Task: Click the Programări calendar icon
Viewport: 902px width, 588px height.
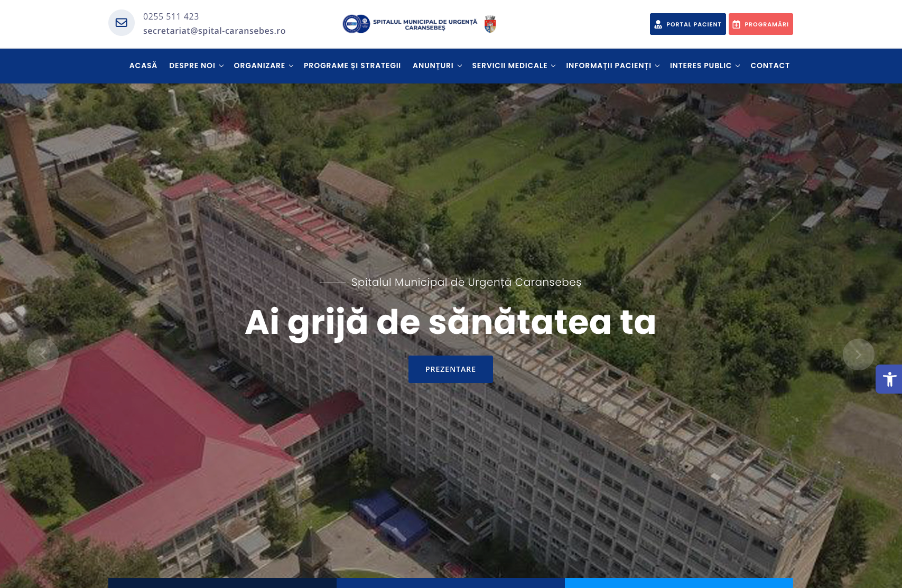Action: click(x=737, y=24)
